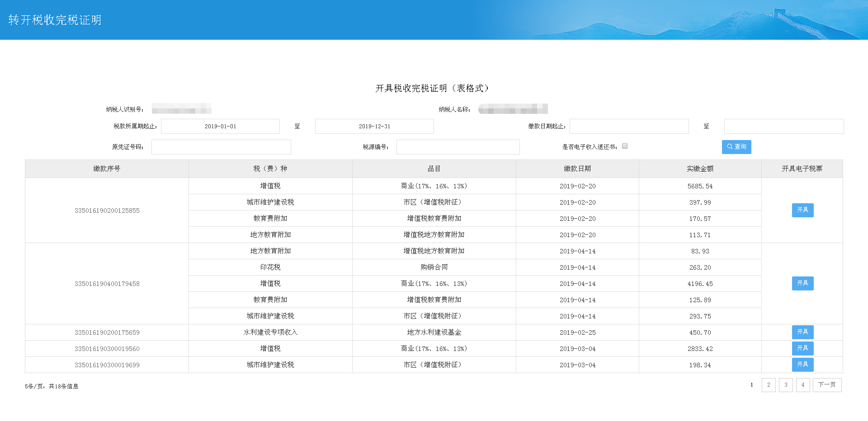This screenshot has width=868, height=421.
Task: Click amount 4196.45 cell
Action: [x=700, y=284]
